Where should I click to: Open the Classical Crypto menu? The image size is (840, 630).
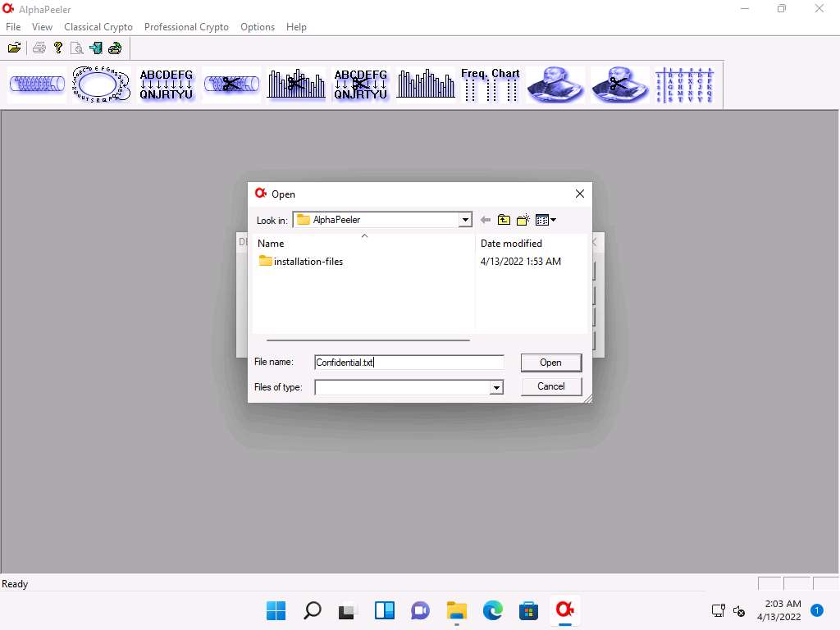point(98,27)
